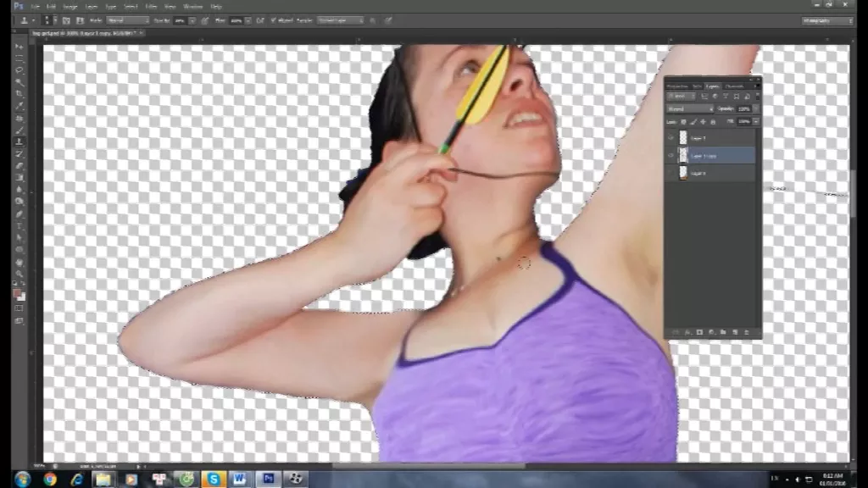Image resolution: width=868 pixels, height=488 pixels.
Task: Select the Blur tool
Action: 19,189
